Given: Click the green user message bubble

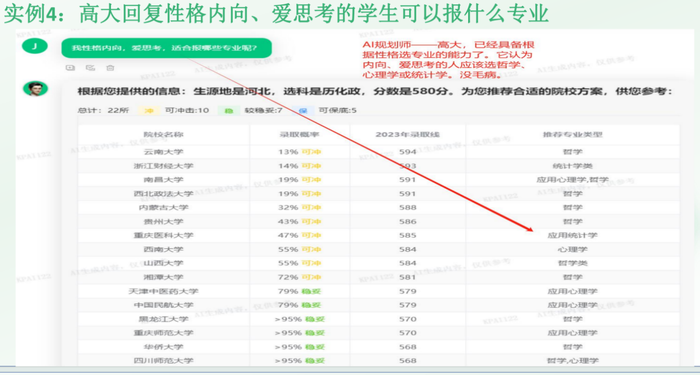Looking at the screenshot, I should 167,48.
